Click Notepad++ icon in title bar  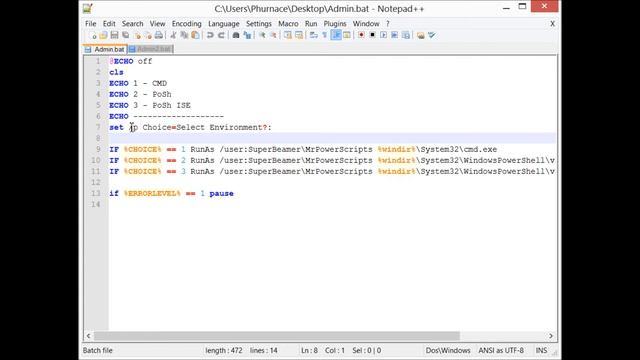tap(88, 8)
